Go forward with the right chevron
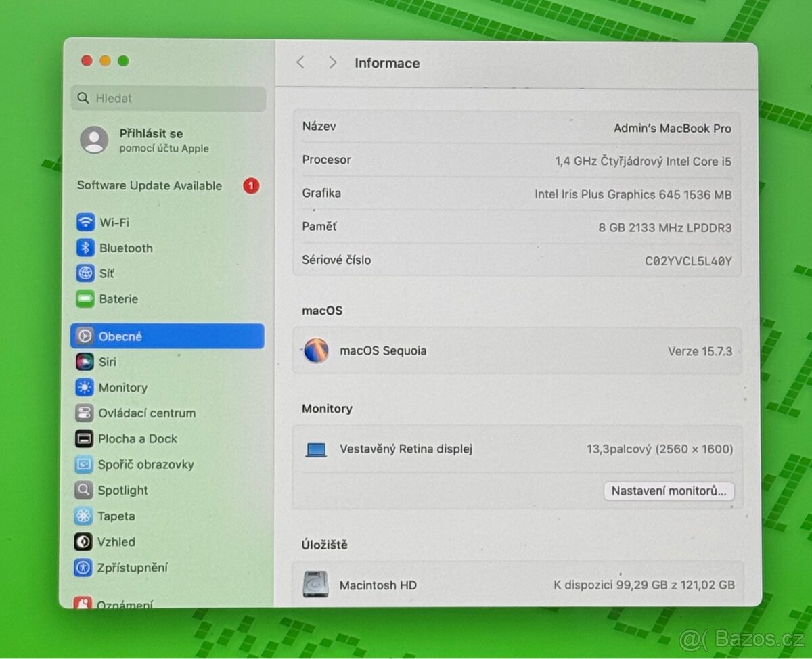The height and width of the screenshot is (659, 812). 332,62
